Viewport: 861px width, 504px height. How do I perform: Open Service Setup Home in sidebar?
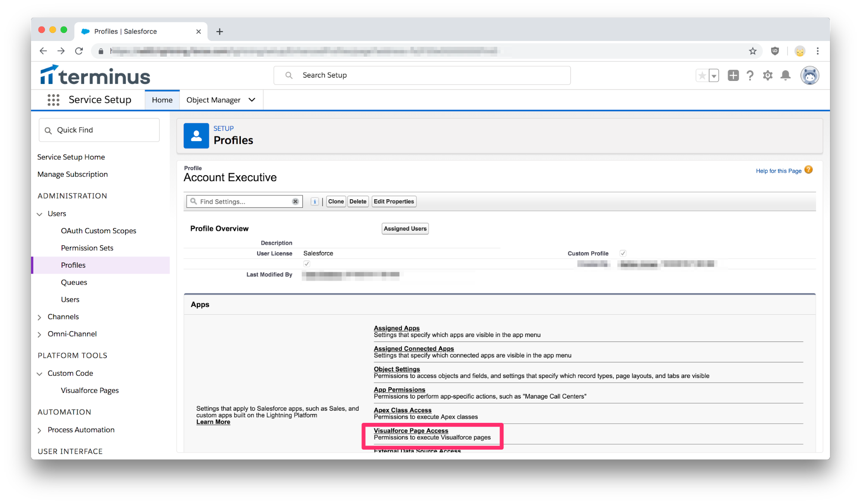71,157
